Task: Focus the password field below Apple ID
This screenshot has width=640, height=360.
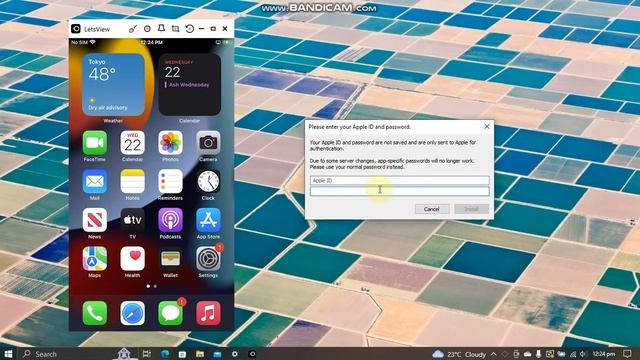Action: (400, 191)
